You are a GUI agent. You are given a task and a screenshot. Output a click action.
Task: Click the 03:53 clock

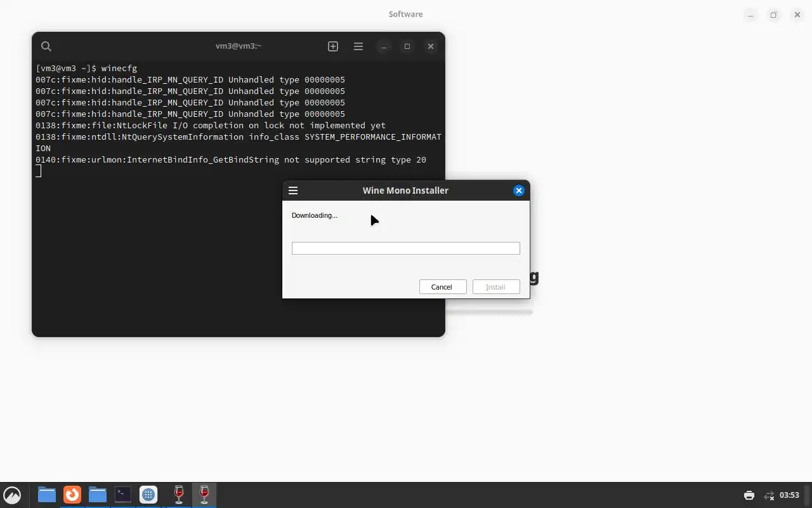(789, 495)
